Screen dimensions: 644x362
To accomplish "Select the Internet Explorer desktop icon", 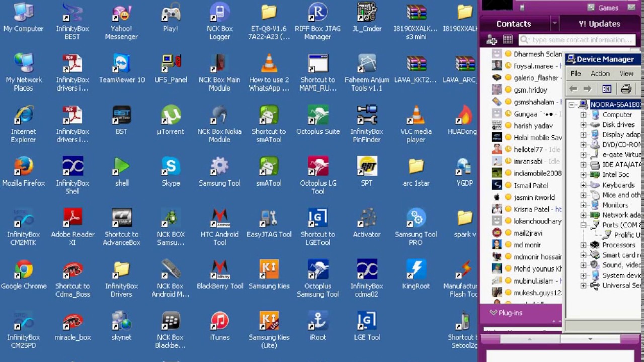I will (23, 124).
